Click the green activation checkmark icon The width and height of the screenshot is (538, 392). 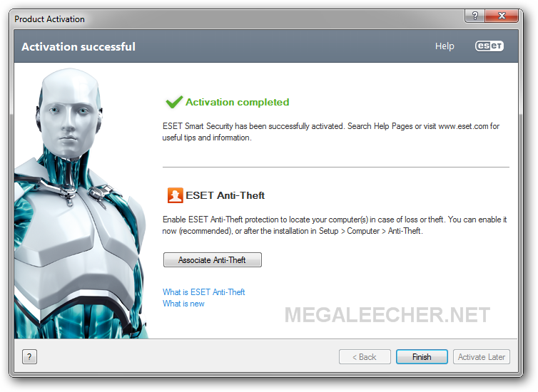[174, 102]
